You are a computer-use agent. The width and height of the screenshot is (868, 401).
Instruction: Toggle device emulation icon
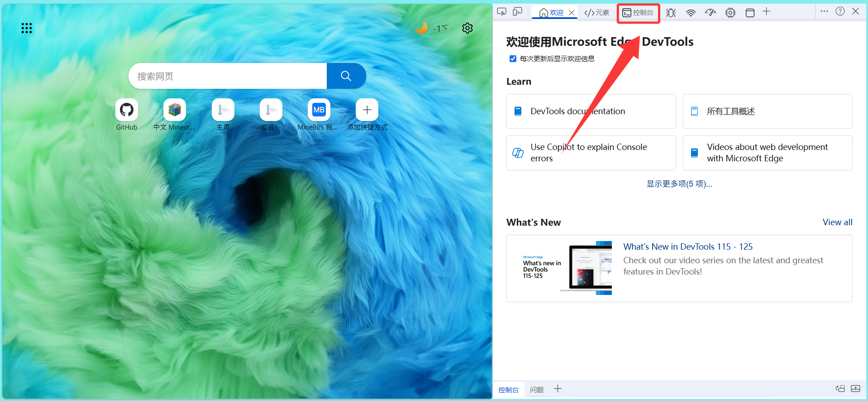[517, 12]
